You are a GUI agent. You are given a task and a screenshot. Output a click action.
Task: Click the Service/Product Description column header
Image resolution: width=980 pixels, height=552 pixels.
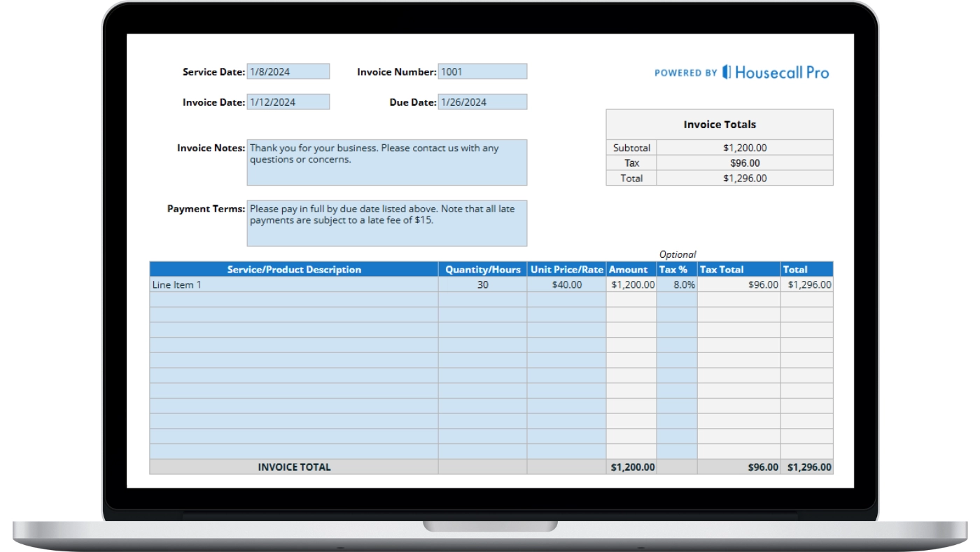pos(293,269)
